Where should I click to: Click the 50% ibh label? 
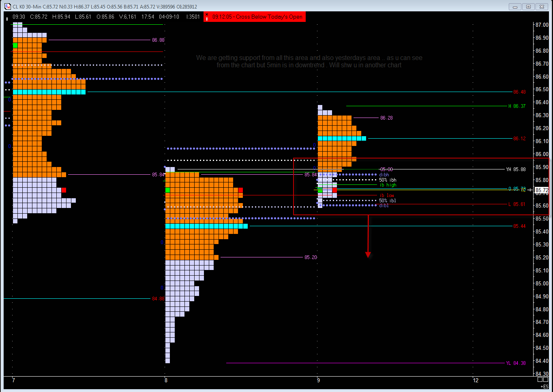pos(388,180)
